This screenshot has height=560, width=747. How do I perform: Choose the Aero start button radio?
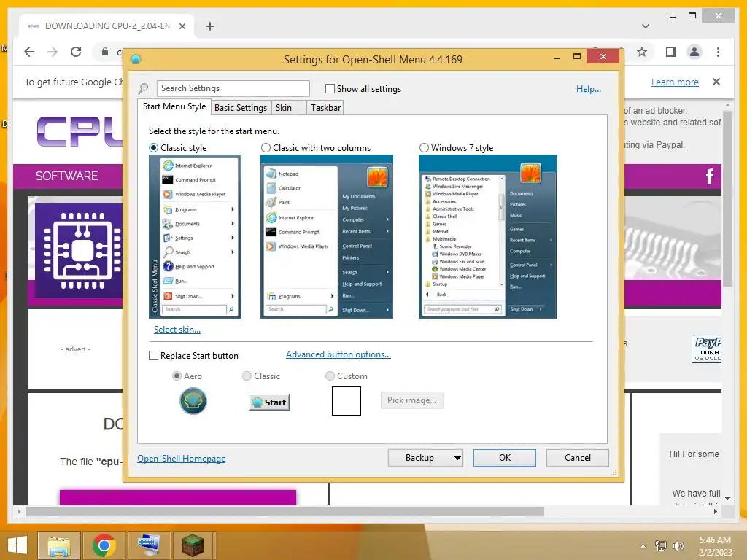tap(177, 376)
